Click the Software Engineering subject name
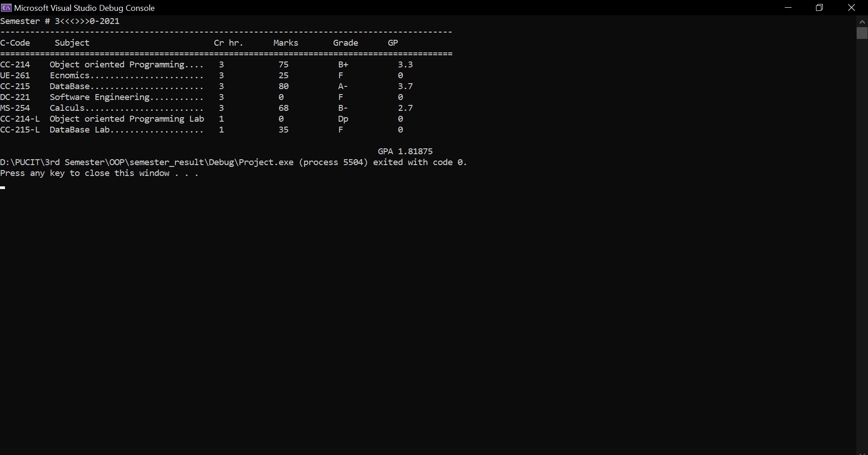Image resolution: width=868 pixels, height=455 pixels. [99, 97]
